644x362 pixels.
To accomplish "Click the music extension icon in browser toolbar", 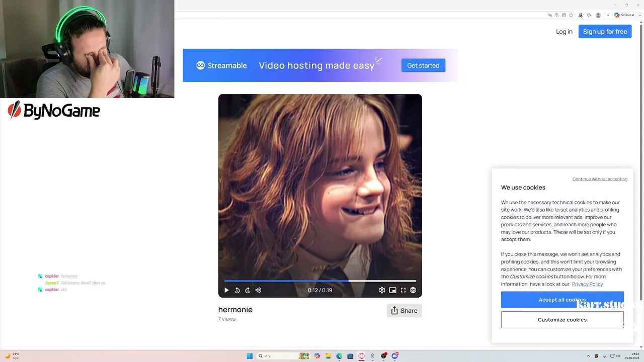I will (581, 15).
